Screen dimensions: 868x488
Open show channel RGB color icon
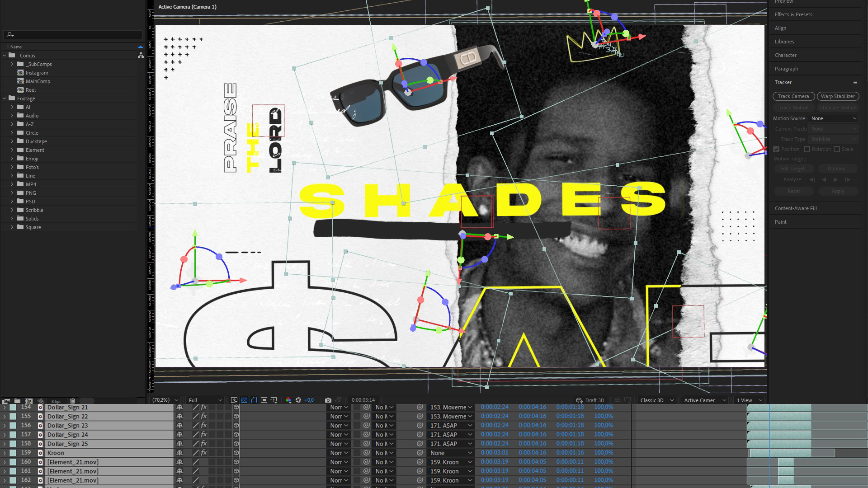click(288, 400)
